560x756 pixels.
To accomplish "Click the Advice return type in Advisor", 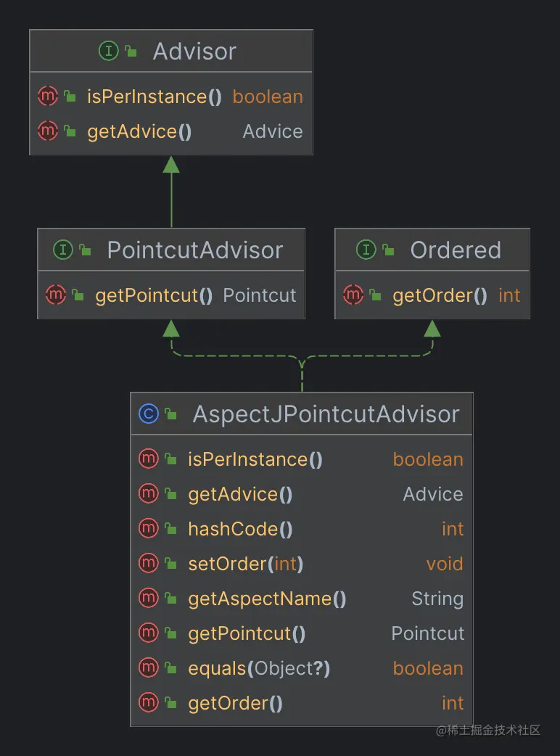I will (x=273, y=131).
